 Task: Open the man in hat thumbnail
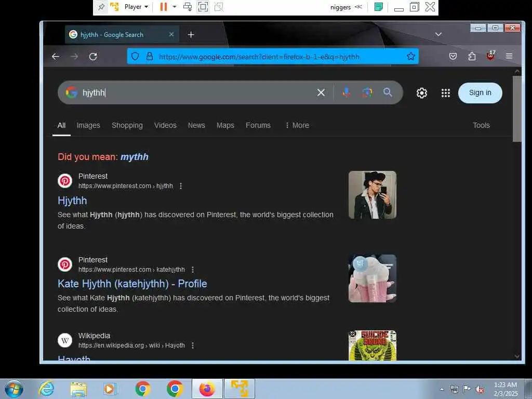372,195
